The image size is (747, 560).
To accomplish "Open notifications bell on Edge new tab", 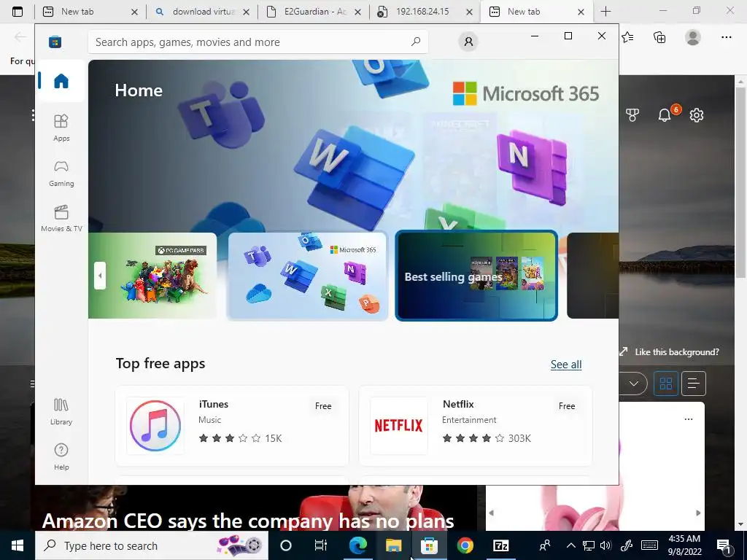I will pos(664,114).
